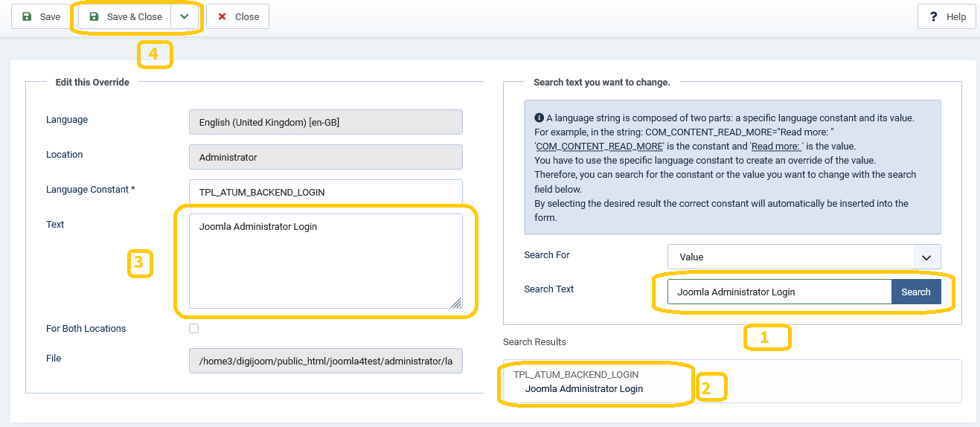The image size is (980, 427).
Task: Click the resize handle of the Text area
Action: [455, 302]
